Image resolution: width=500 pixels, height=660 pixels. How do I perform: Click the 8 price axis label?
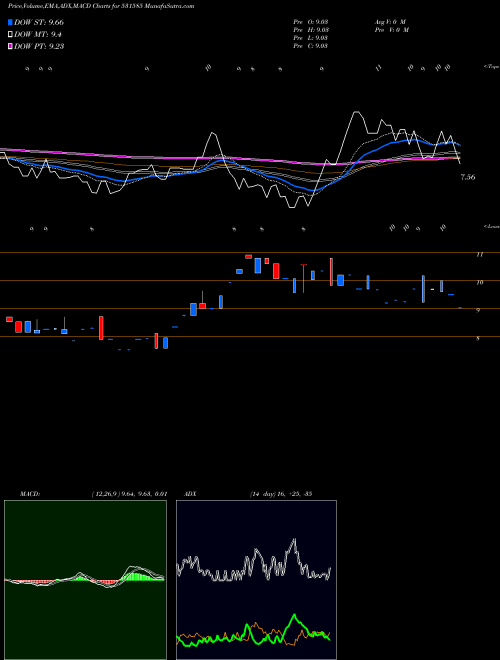pos(478,338)
